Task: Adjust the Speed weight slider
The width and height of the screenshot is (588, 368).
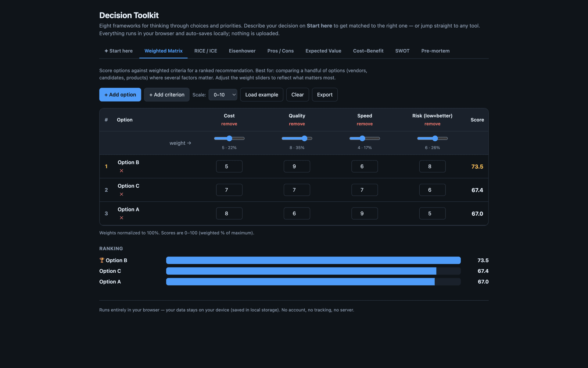Action: [365, 138]
